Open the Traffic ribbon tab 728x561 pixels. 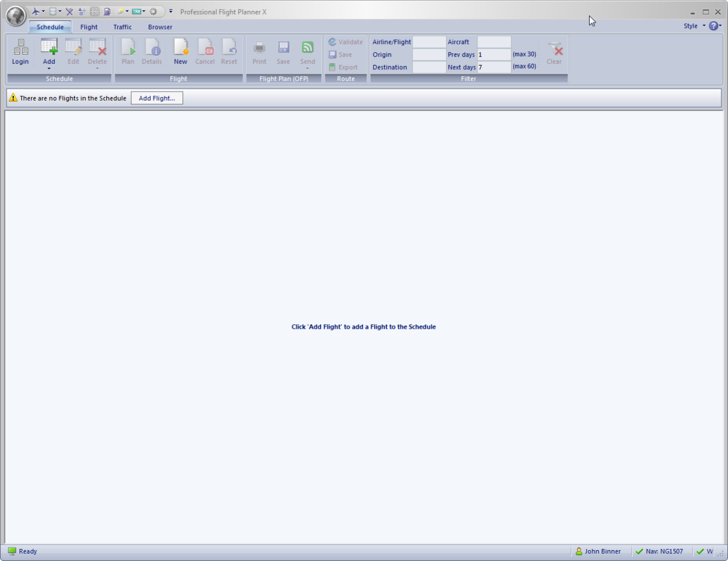pyautogui.click(x=123, y=27)
